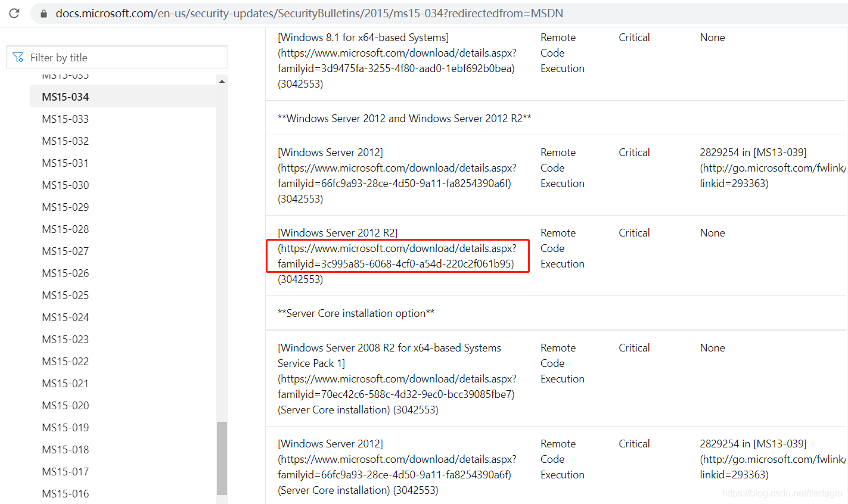Open MS15-031 bulletin
Viewport: 848px width, 504px height.
tap(65, 163)
